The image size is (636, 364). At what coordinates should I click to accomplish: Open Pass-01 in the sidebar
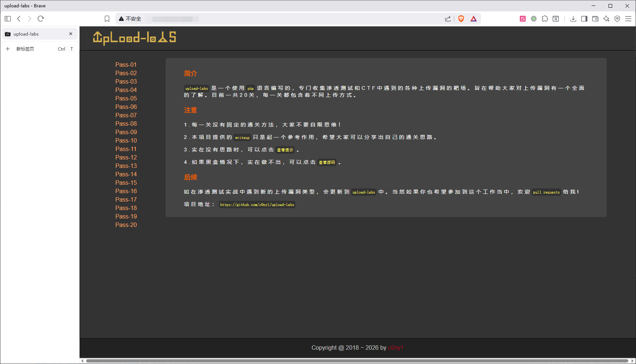click(x=126, y=65)
